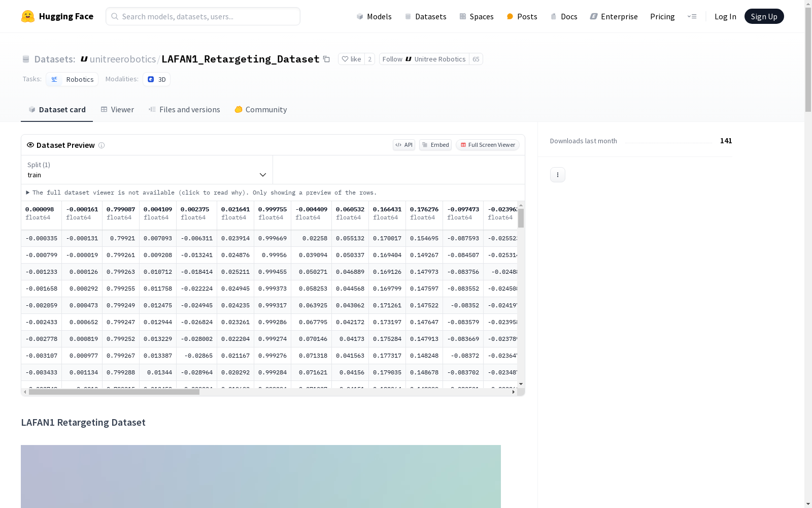Open Posts page
This screenshot has height=508, width=812.
click(522, 16)
